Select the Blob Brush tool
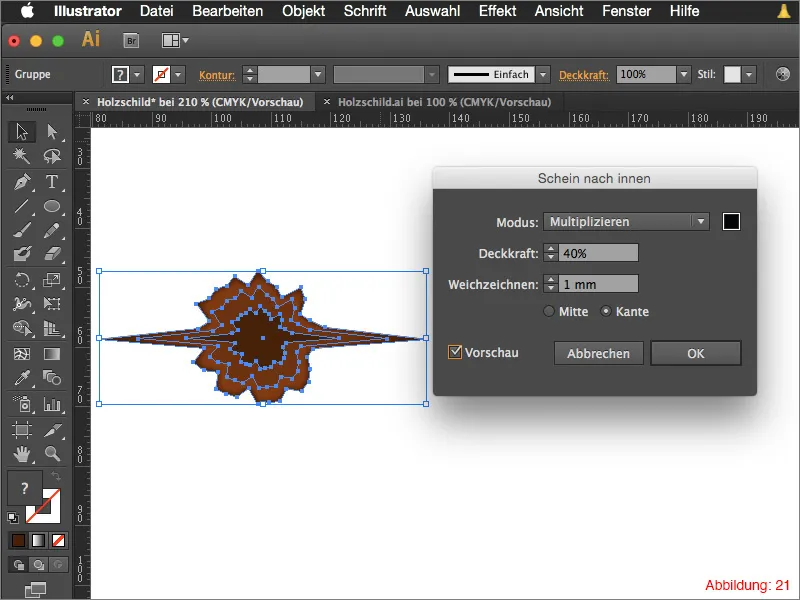The height and width of the screenshot is (600, 800). click(x=22, y=254)
